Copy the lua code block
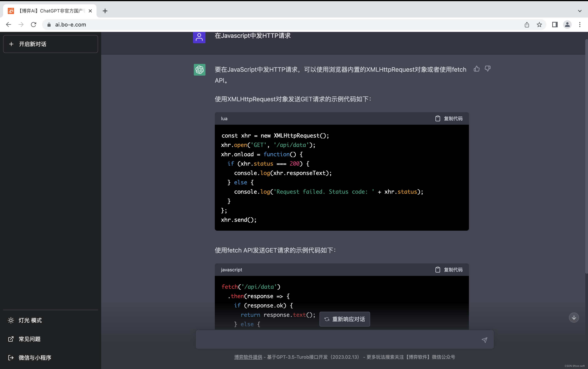This screenshot has height=369, width=588. pos(449,119)
